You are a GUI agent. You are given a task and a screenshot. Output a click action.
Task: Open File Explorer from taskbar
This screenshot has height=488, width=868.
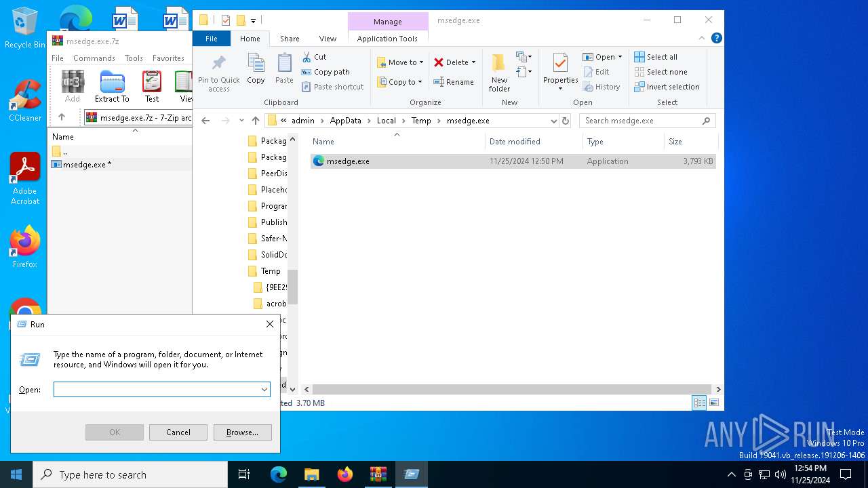point(311,474)
